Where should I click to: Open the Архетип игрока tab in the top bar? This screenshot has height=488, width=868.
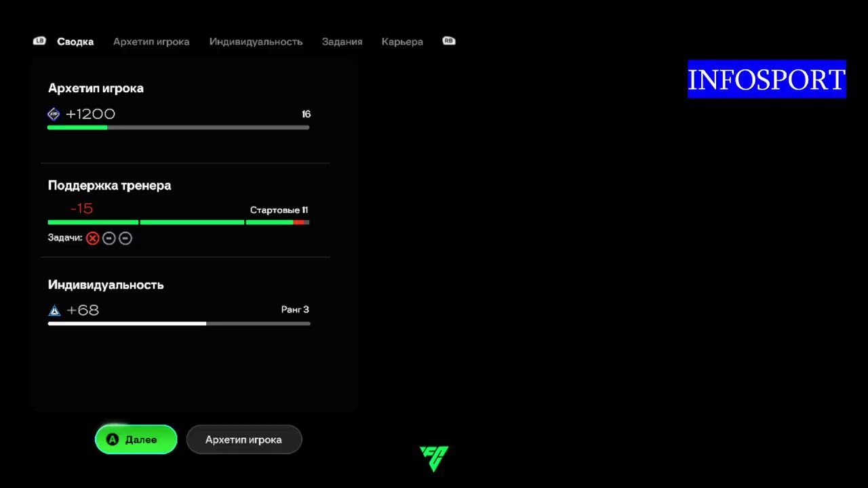[x=151, y=41]
